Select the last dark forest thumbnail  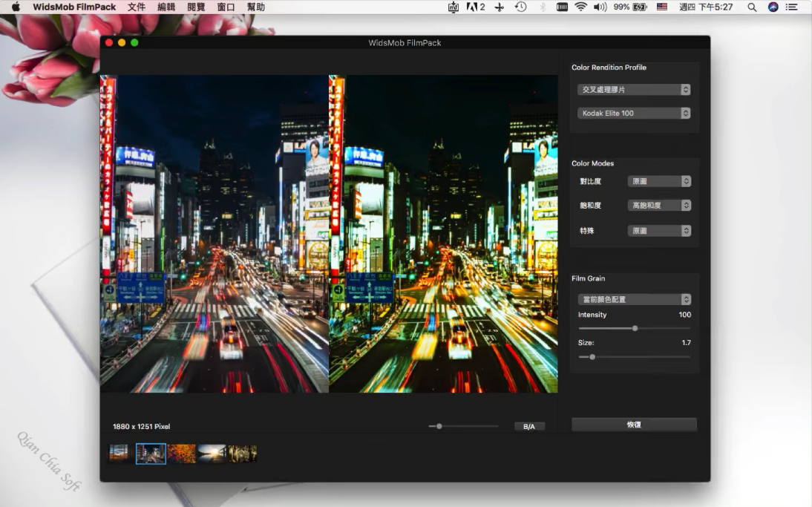(243, 454)
